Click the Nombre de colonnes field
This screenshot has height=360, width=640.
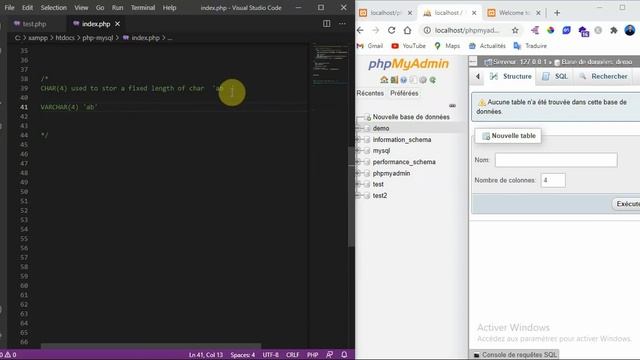pos(553,180)
